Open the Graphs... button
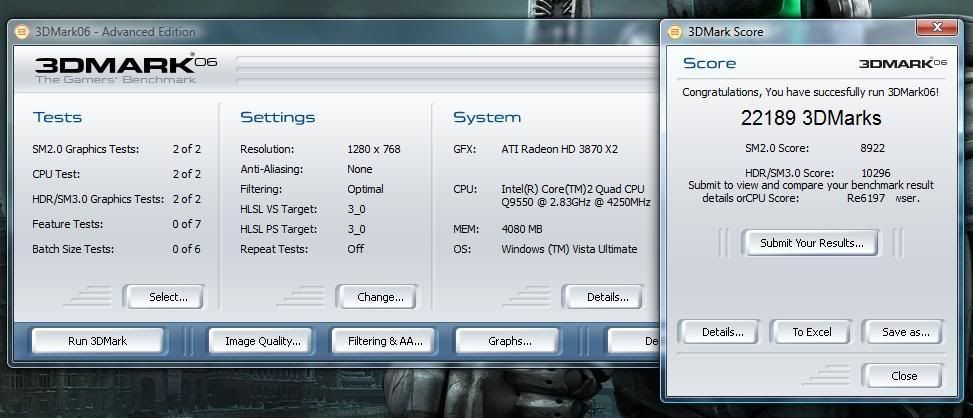The height and width of the screenshot is (418, 973). 507,341
